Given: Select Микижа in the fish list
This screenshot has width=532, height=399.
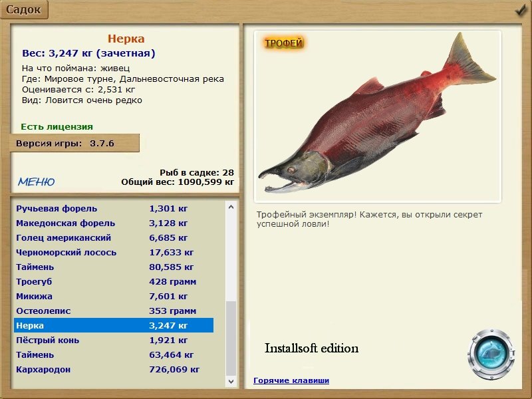Looking at the screenshot, I should (x=114, y=296).
